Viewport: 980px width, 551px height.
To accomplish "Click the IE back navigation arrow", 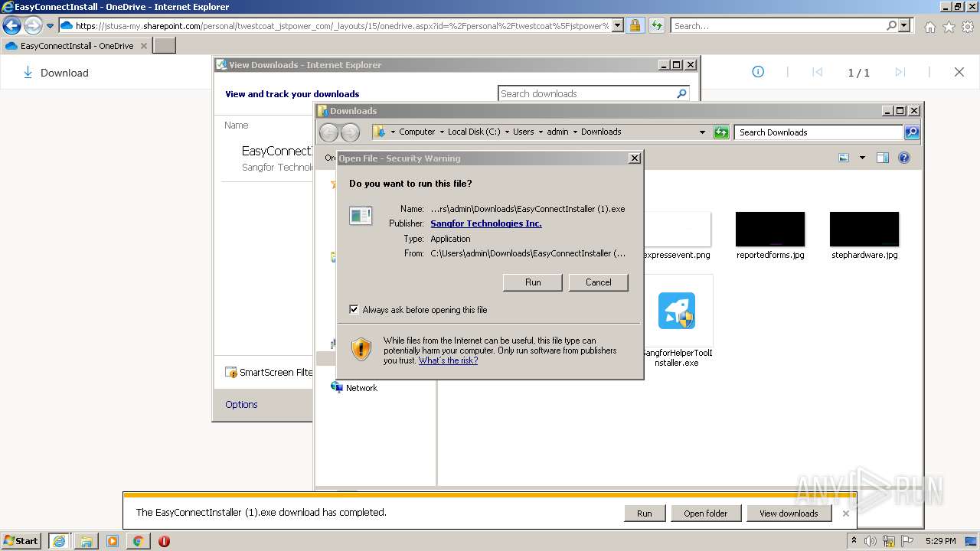I will (11, 25).
